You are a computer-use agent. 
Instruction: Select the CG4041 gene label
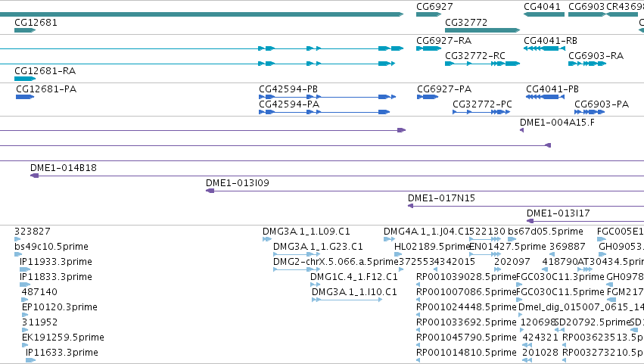click(x=542, y=7)
